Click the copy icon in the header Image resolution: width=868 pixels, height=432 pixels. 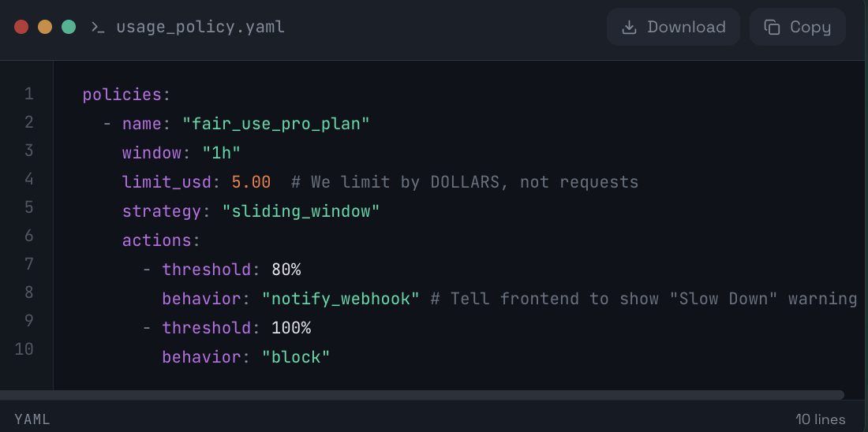[772, 27]
